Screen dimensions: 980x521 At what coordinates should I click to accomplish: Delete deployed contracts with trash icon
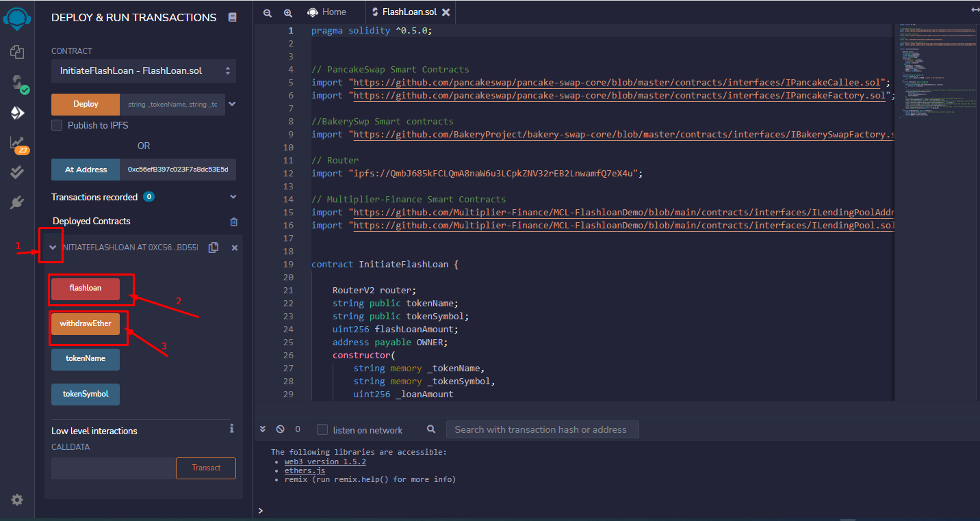[x=234, y=222]
